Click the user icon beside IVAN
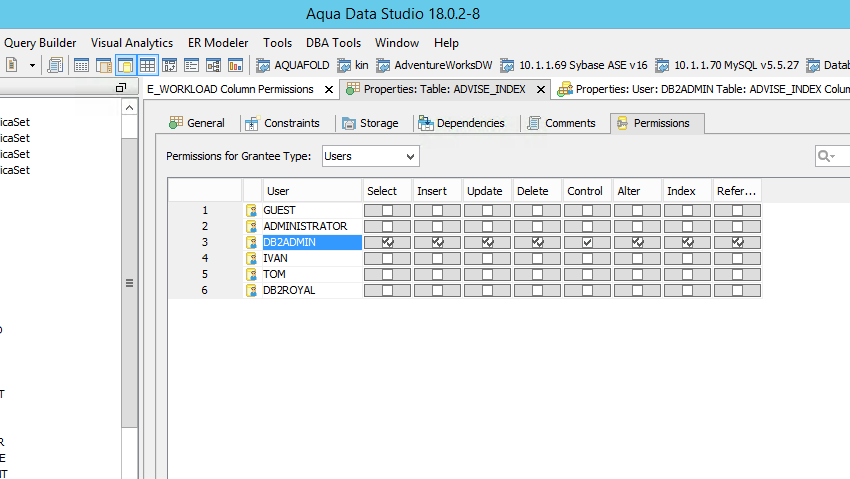 [251, 258]
